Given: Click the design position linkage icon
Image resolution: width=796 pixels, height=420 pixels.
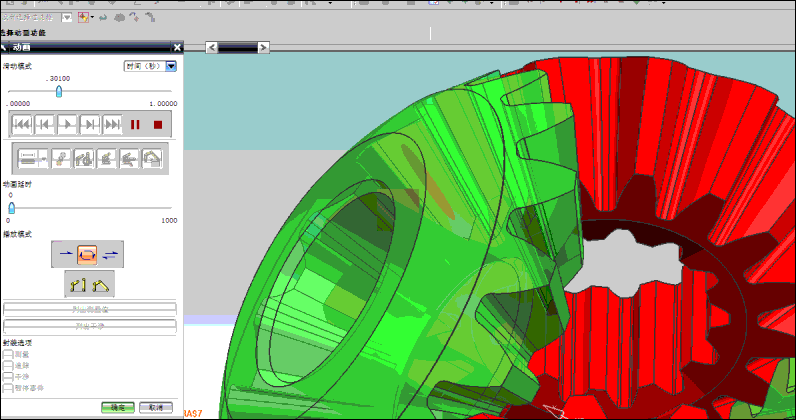Looking at the screenshot, I should (78, 285).
